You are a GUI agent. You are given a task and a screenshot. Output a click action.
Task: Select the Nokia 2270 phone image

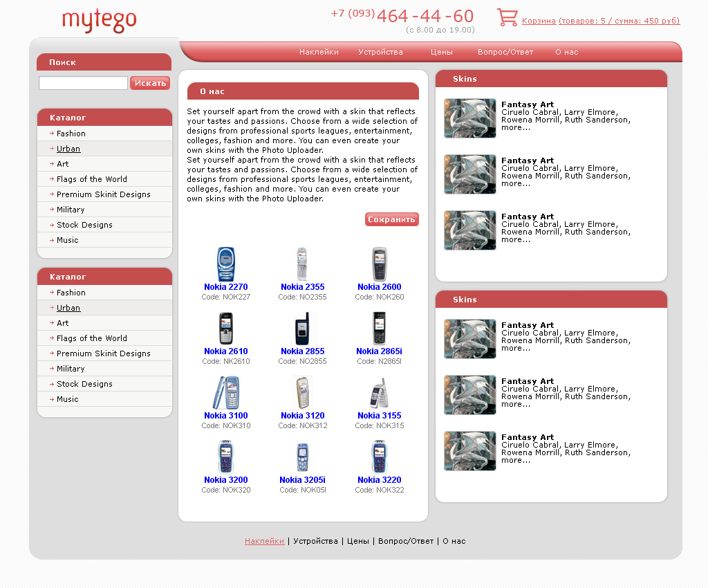(x=225, y=264)
